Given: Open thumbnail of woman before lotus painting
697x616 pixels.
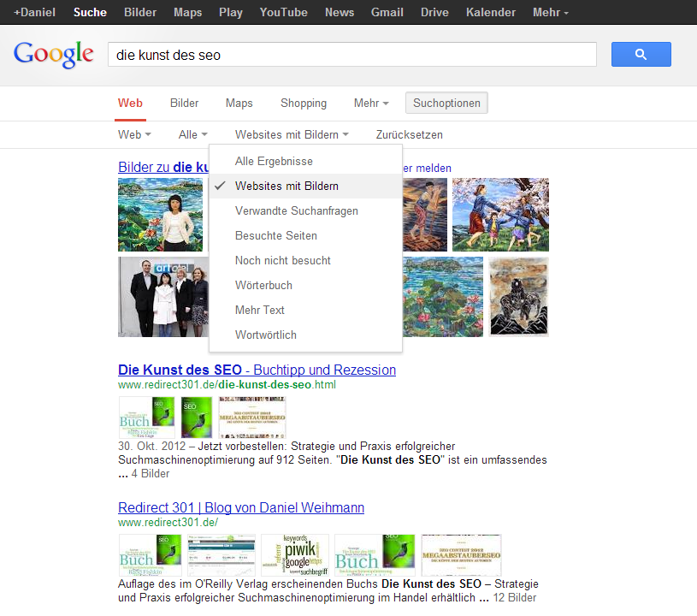Looking at the screenshot, I should coord(160,215).
